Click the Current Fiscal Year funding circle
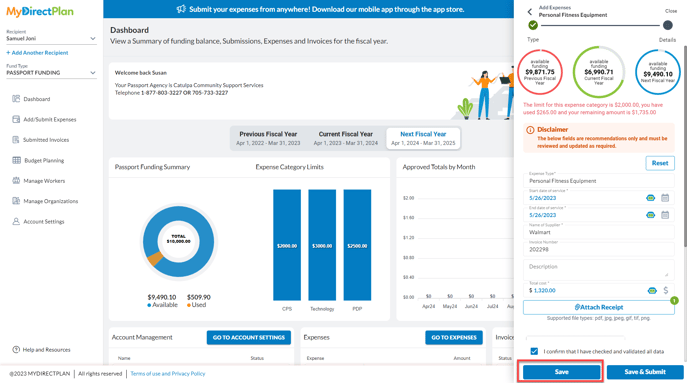 (x=599, y=72)
